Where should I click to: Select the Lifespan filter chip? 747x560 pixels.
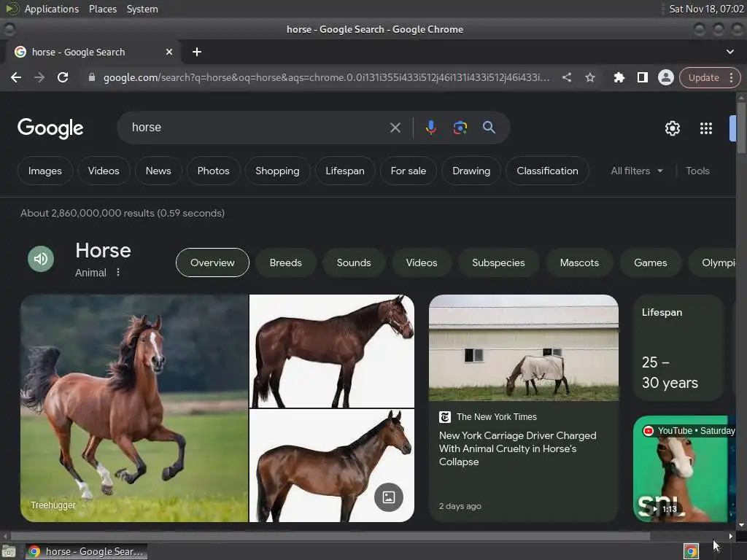click(345, 171)
